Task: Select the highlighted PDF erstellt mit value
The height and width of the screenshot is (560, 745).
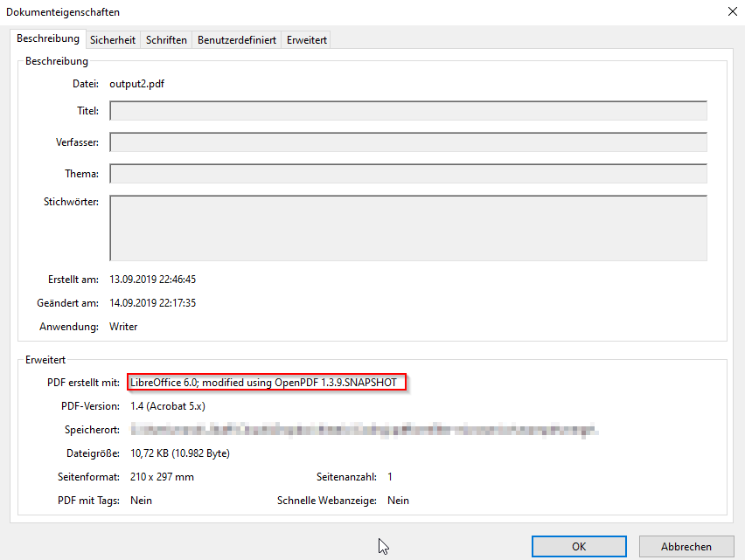Action: tap(267, 382)
